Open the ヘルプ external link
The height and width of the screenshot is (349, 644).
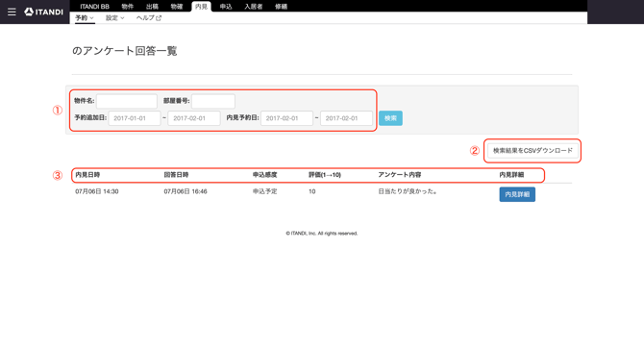[149, 18]
